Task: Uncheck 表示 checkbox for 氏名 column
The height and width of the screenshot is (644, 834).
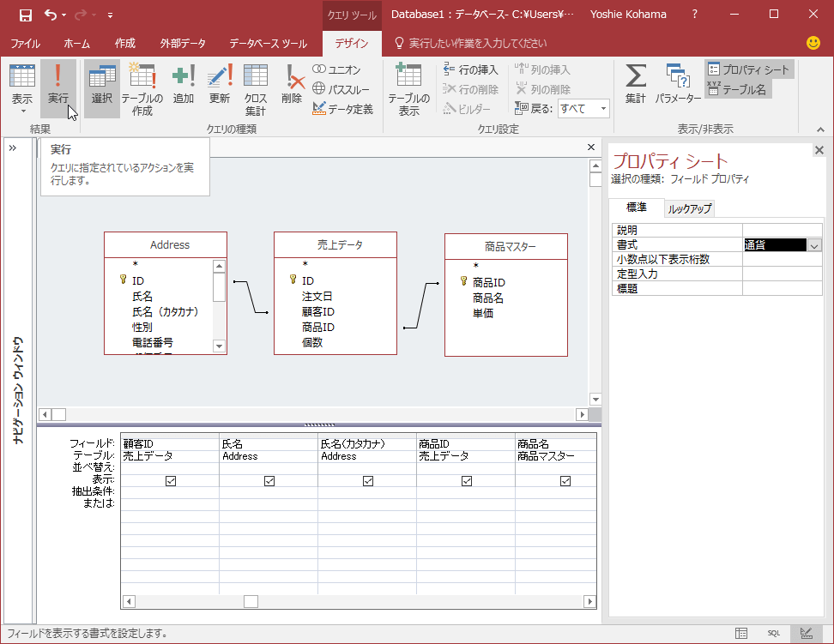Action: click(269, 481)
